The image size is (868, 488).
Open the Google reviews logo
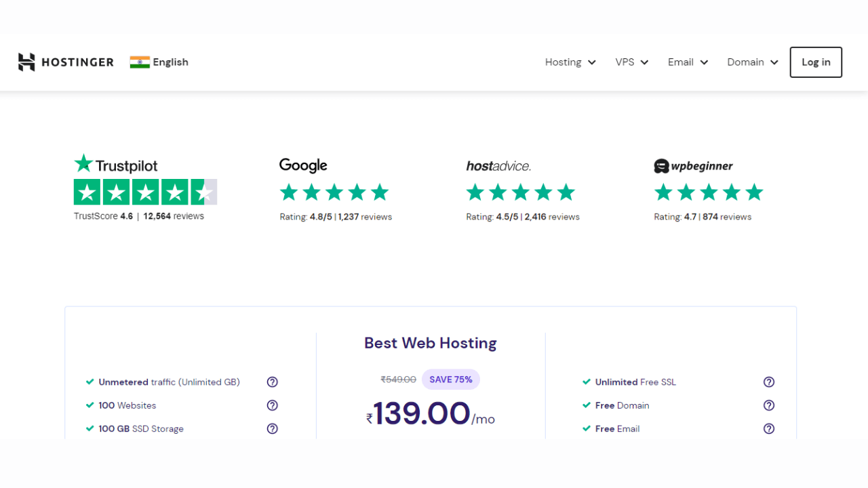(303, 165)
